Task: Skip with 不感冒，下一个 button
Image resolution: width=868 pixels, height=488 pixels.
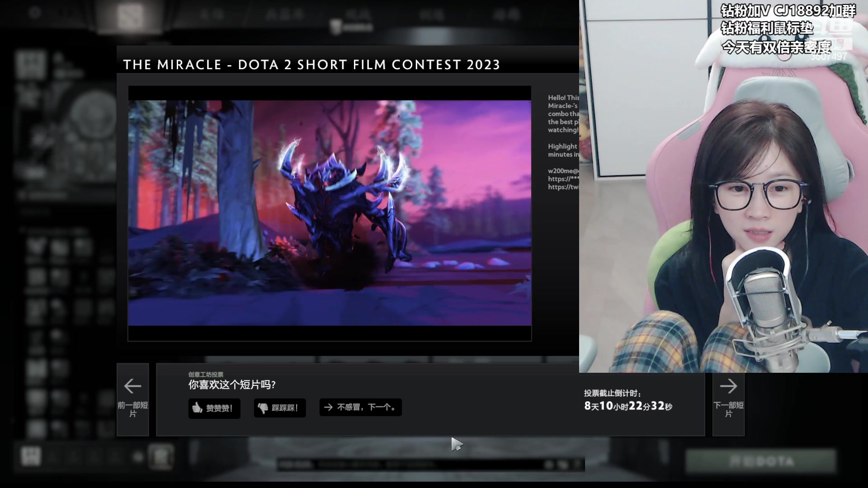Action: (x=360, y=407)
